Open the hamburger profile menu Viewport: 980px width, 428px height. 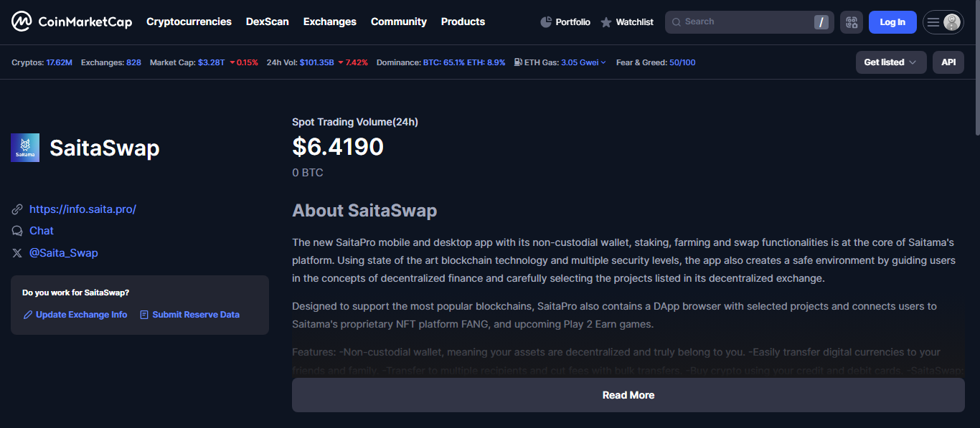click(x=943, y=22)
